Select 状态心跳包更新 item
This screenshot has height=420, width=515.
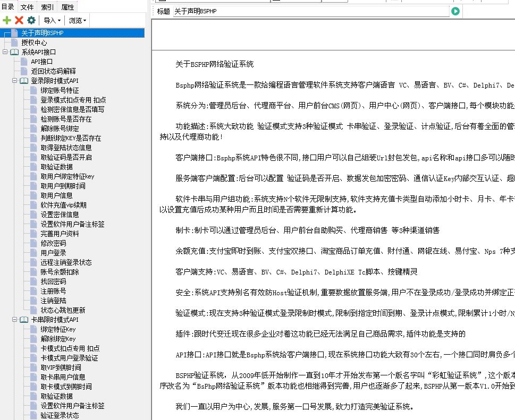point(63,310)
